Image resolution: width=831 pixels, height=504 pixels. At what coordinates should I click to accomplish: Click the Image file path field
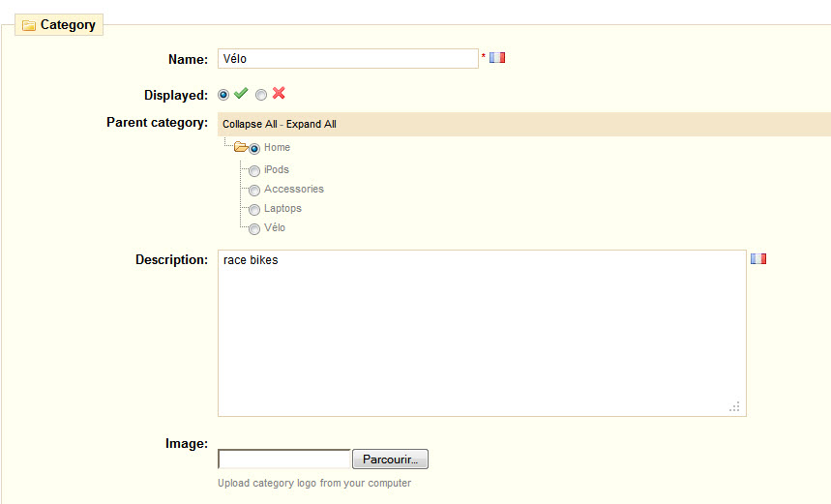point(284,459)
